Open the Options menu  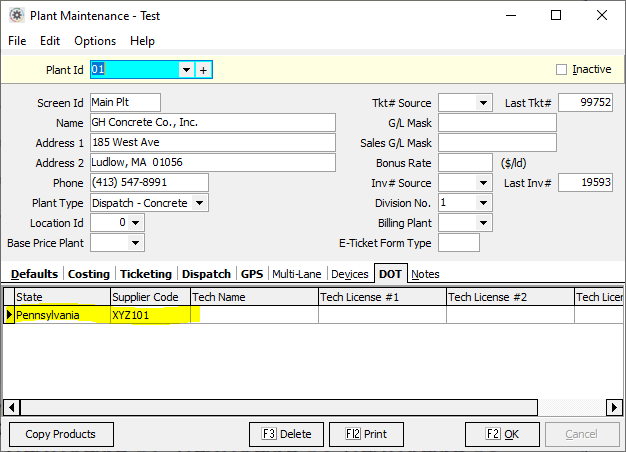tap(95, 41)
